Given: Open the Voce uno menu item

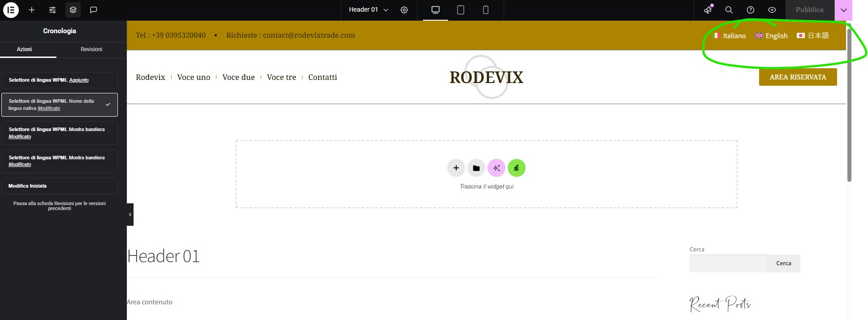Looking at the screenshot, I should (194, 77).
